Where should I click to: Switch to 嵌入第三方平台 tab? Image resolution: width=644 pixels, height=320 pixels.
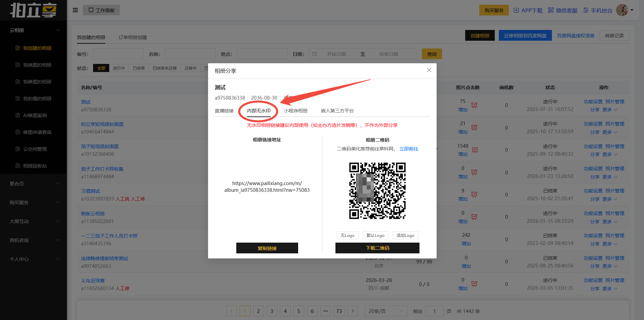tap(337, 111)
